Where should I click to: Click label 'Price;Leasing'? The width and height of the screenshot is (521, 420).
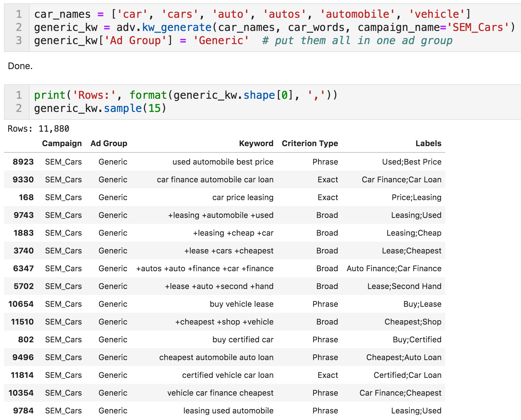417,197
